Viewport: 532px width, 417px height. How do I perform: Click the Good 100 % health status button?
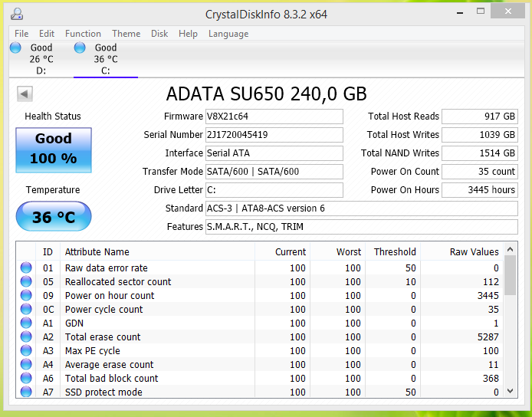coord(54,150)
